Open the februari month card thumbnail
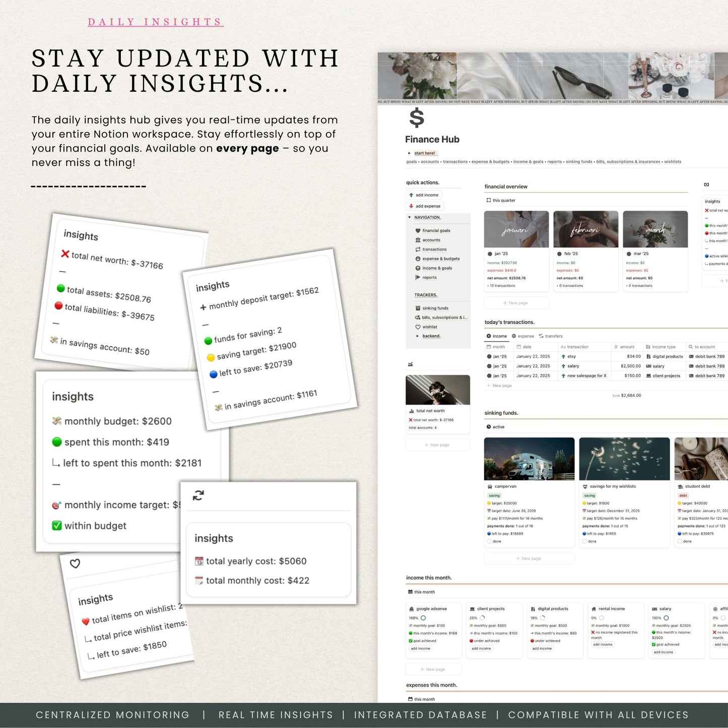The width and height of the screenshot is (728, 728). pos(585,229)
